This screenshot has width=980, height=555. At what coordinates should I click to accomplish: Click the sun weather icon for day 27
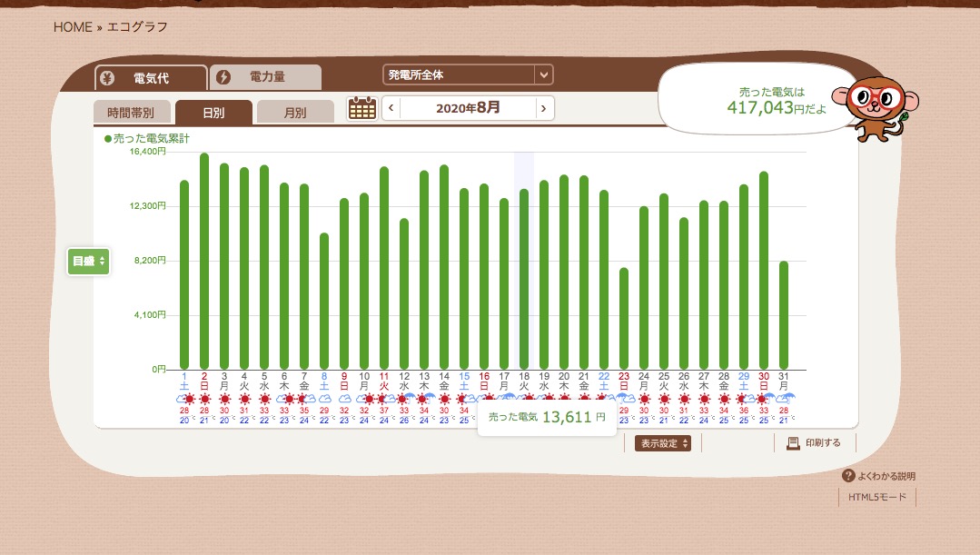[704, 399]
